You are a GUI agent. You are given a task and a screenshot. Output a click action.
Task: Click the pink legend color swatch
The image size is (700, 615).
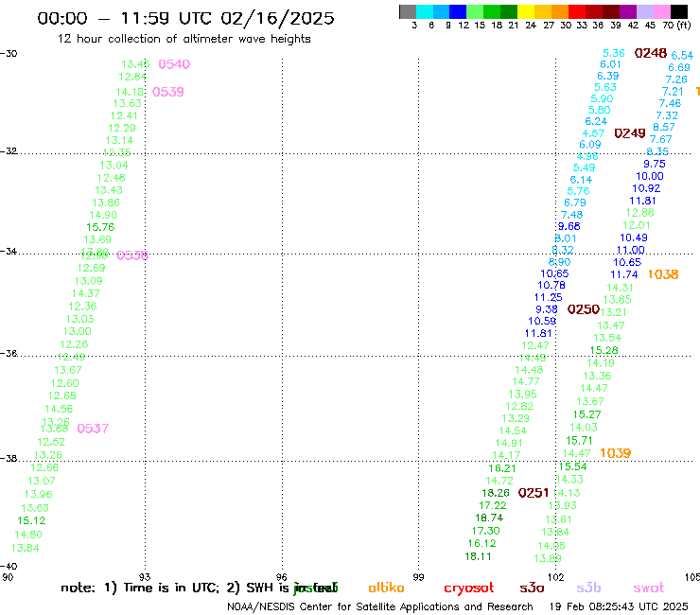pyautogui.click(x=661, y=11)
